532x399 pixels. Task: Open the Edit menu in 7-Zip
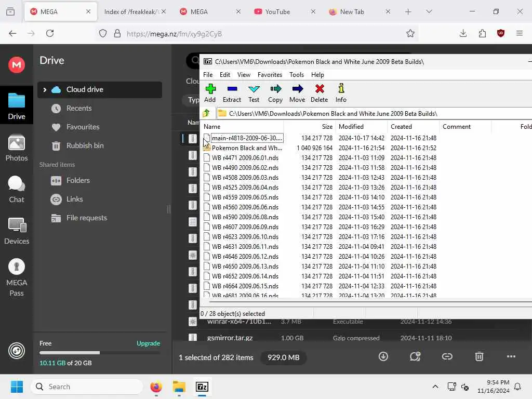click(x=224, y=75)
